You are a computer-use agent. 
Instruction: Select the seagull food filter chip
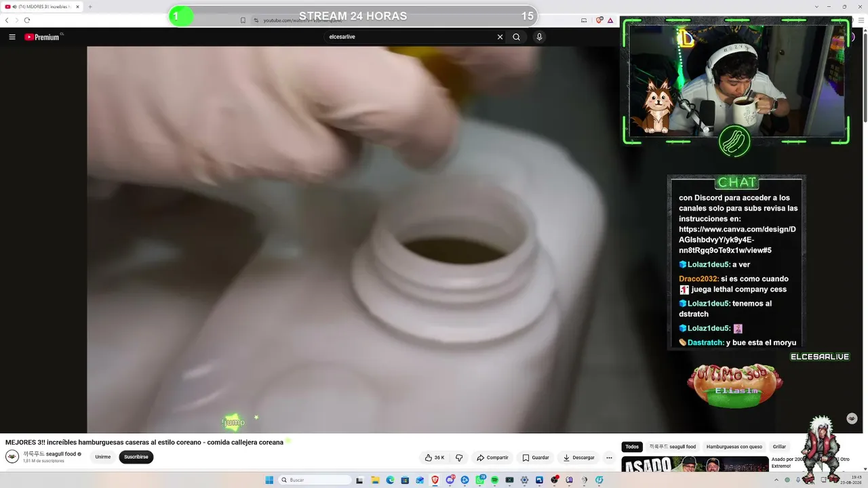click(x=673, y=447)
